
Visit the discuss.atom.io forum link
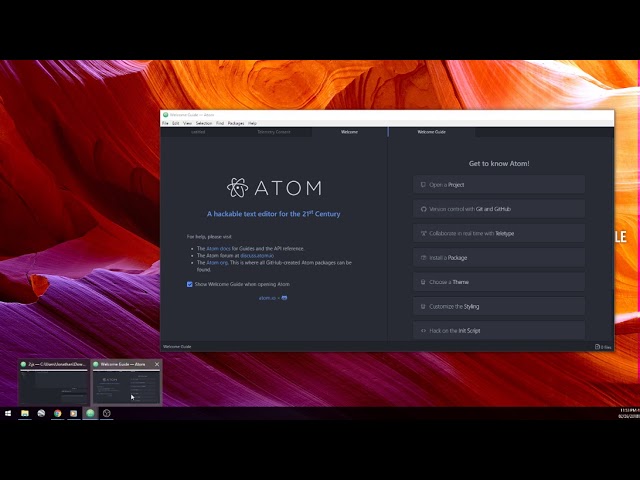[x=257, y=256]
